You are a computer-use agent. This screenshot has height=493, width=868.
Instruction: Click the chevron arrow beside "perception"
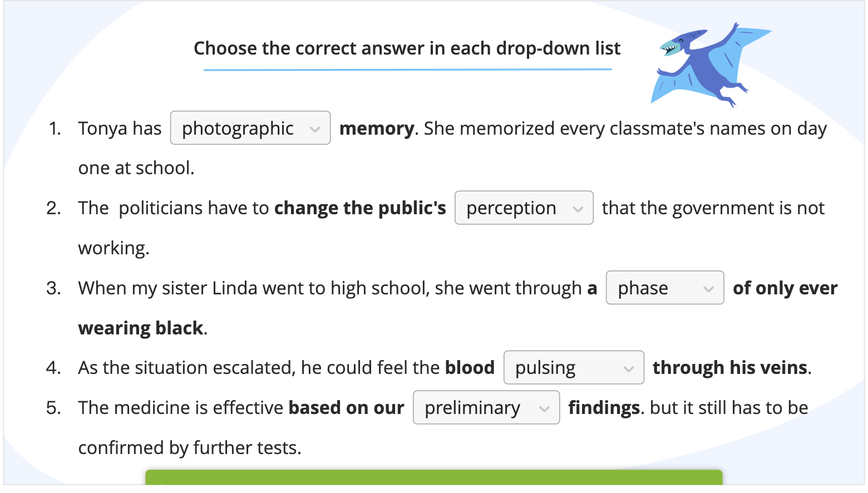(578, 209)
